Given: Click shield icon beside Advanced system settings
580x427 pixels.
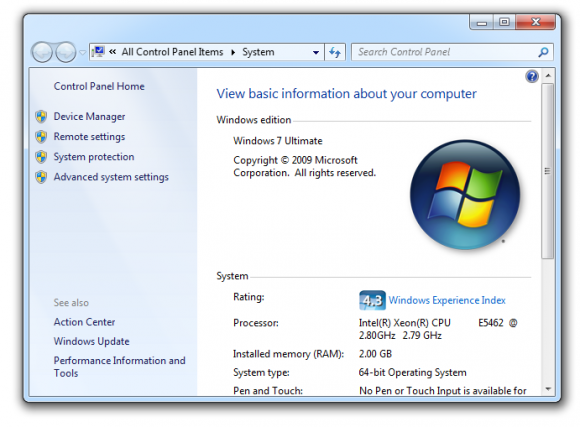Looking at the screenshot, I should [x=41, y=177].
